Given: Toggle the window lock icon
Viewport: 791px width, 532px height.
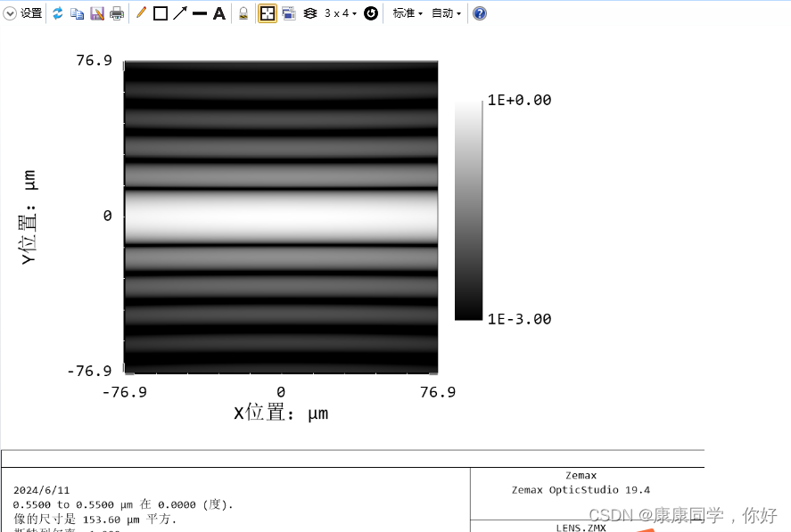Looking at the screenshot, I should (x=243, y=13).
